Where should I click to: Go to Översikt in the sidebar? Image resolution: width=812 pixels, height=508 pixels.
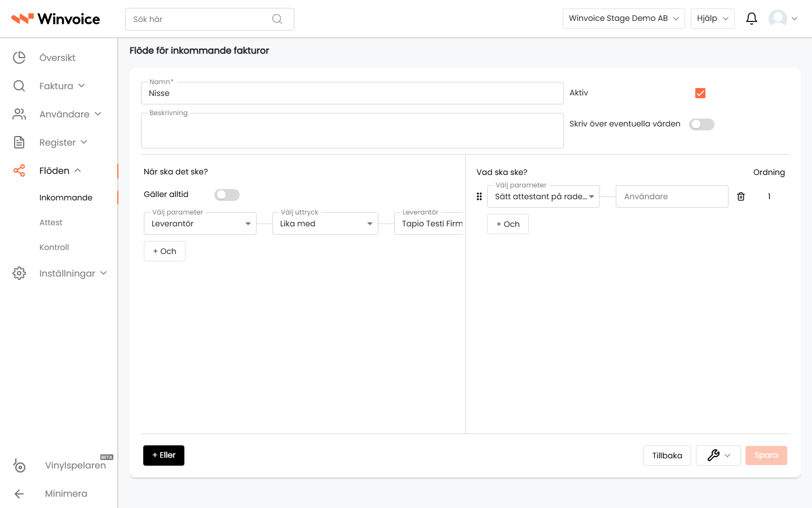[58, 58]
